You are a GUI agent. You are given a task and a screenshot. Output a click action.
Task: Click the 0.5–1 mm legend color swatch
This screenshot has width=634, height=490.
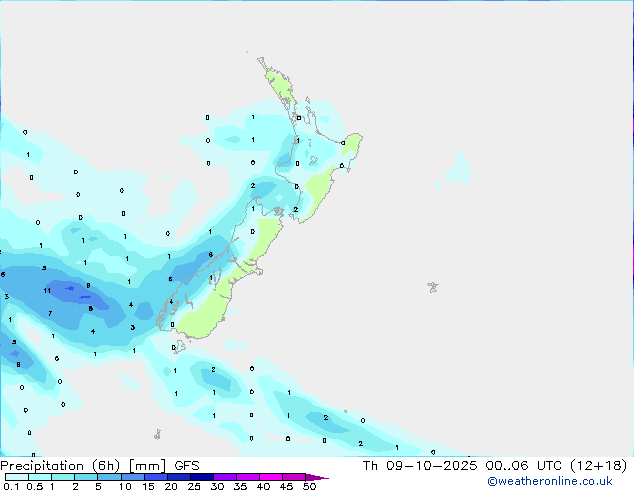40,477
